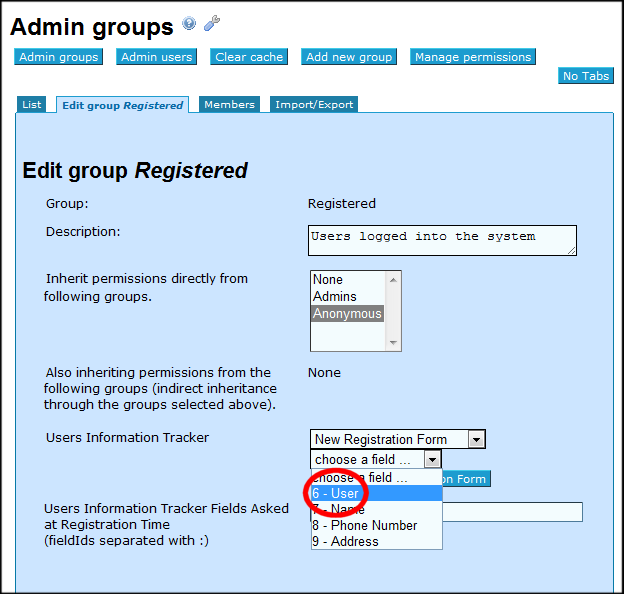Image resolution: width=624 pixels, height=594 pixels.
Task: Click the choose a field dropdown arrow
Action: click(431, 460)
